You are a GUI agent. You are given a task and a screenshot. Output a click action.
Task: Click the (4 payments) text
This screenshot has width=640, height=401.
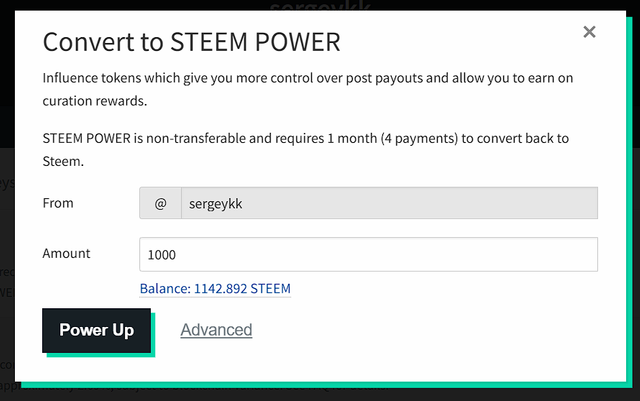[x=419, y=138]
